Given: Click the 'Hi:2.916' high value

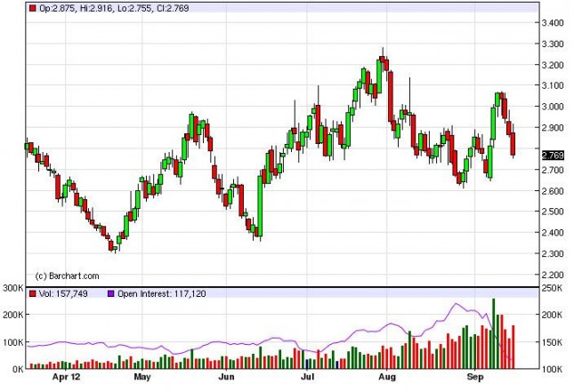Looking at the screenshot, I should pyautogui.click(x=96, y=8).
